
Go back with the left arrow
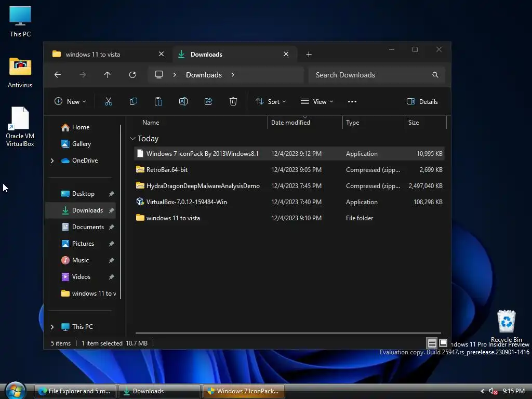[x=58, y=75]
